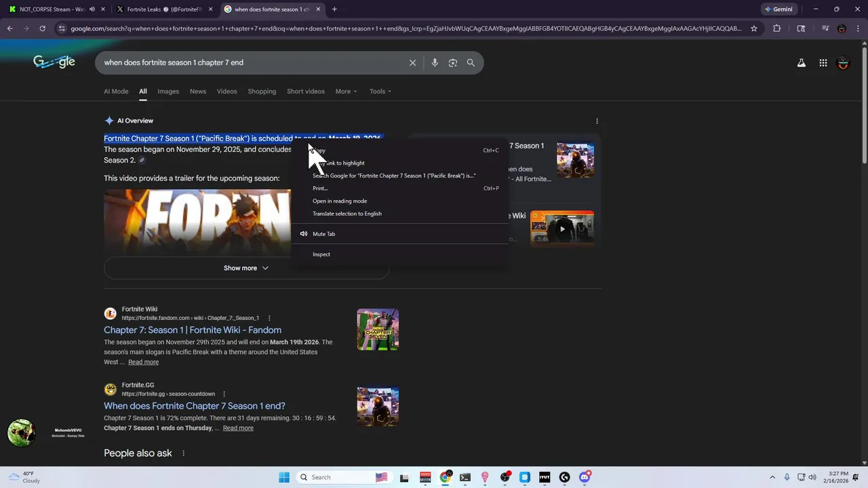This screenshot has height=488, width=868.
Task: Open AI Overview more options menu
Action: pos(597,121)
